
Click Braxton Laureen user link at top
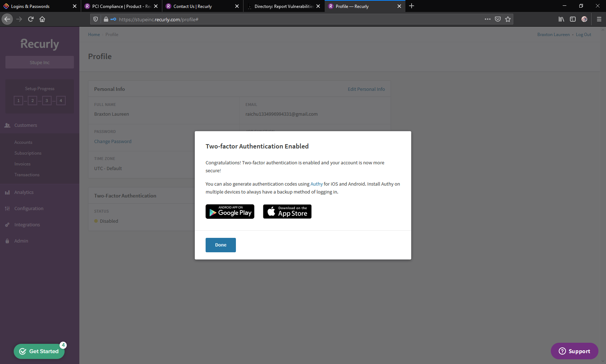pyautogui.click(x=553, y=35)
